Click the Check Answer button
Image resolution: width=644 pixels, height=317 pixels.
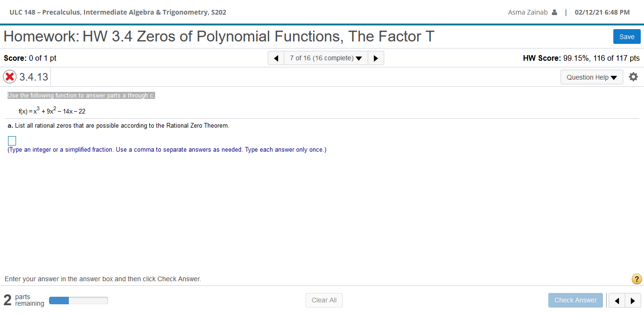click(575, 300)
